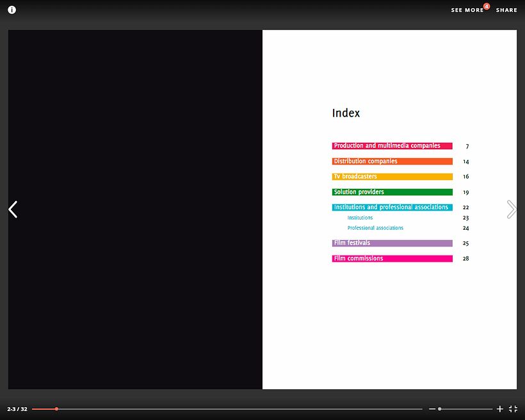Go to Professional associations sub-entry
The image size is (525, 420).
pos(375,228)
